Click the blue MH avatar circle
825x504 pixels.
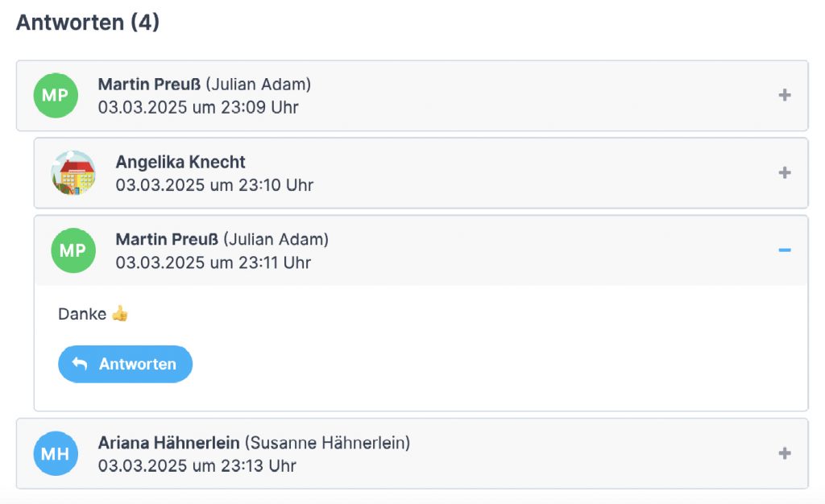(56, 453)
